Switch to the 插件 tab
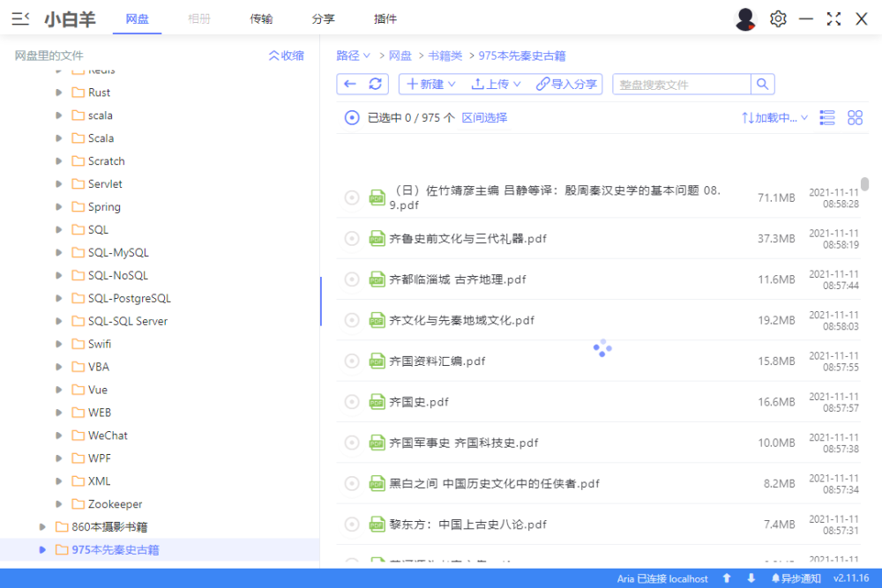 385,19
